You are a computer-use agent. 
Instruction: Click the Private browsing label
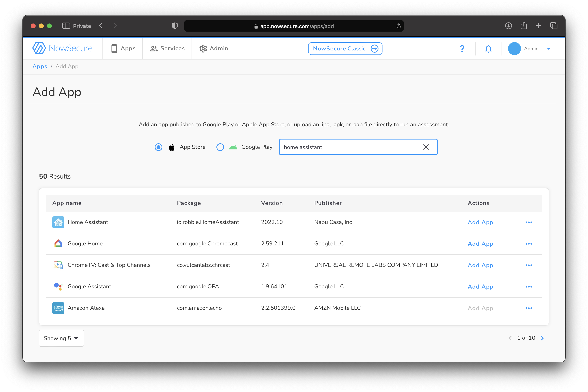coord(82,26)
